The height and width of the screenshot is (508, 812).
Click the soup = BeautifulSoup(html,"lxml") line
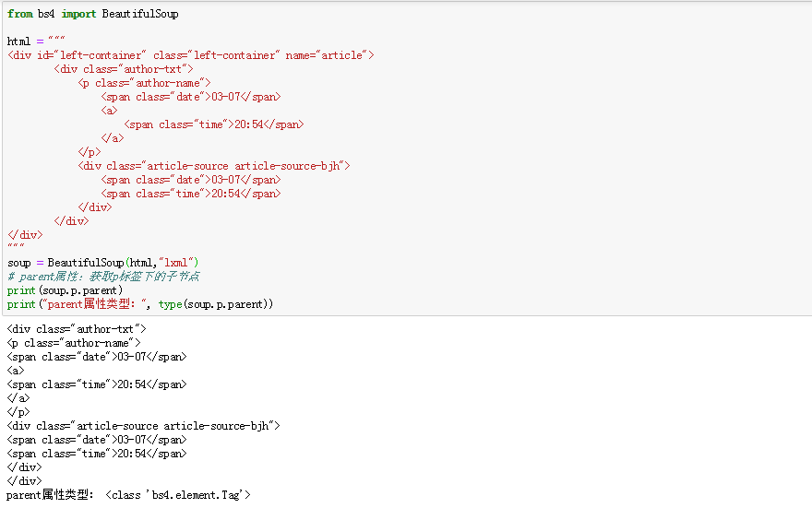point(102,263)
